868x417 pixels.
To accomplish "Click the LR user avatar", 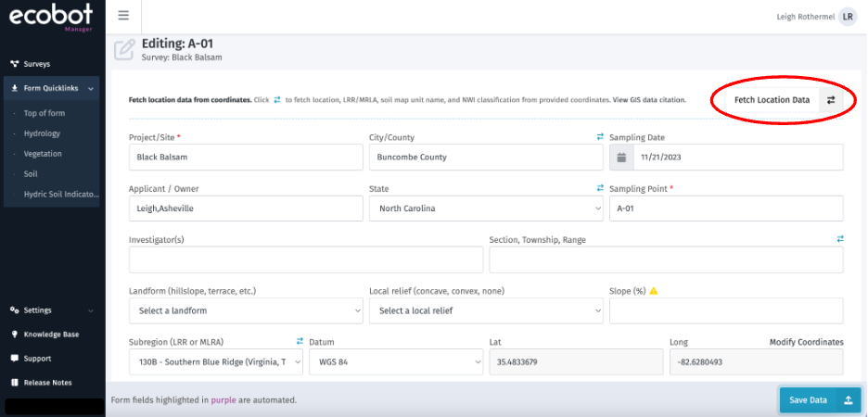I will pyautogui.click(x=848, y=17).
